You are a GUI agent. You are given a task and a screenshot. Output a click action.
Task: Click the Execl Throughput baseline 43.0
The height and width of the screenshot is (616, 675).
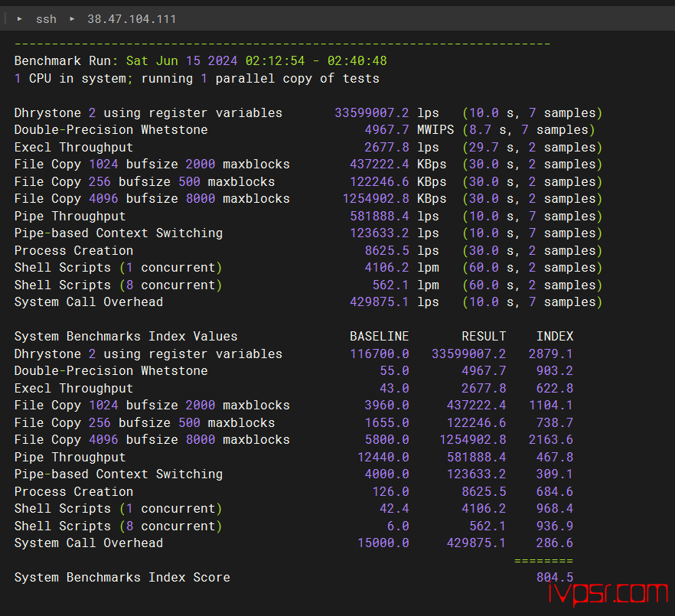coord(394,388)
